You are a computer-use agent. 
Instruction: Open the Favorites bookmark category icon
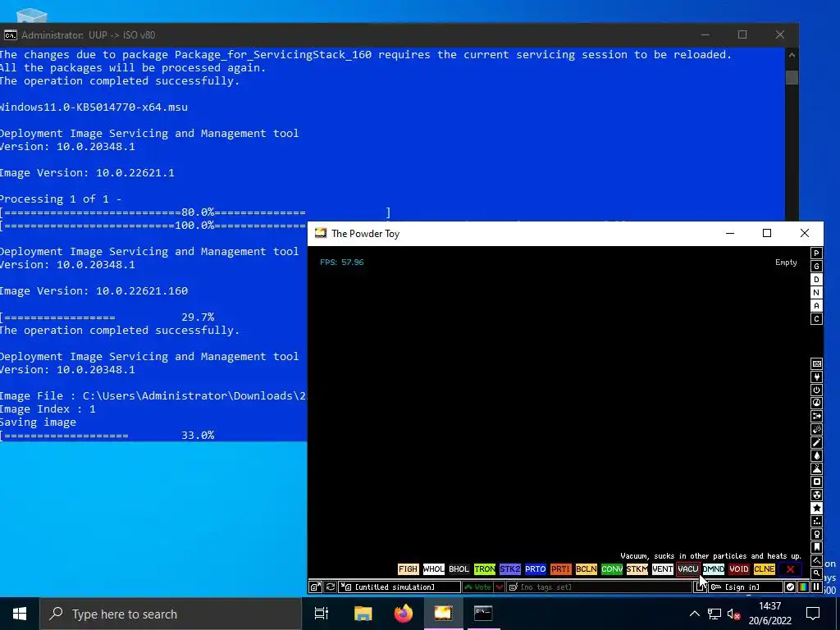click(x=816, y=547)
